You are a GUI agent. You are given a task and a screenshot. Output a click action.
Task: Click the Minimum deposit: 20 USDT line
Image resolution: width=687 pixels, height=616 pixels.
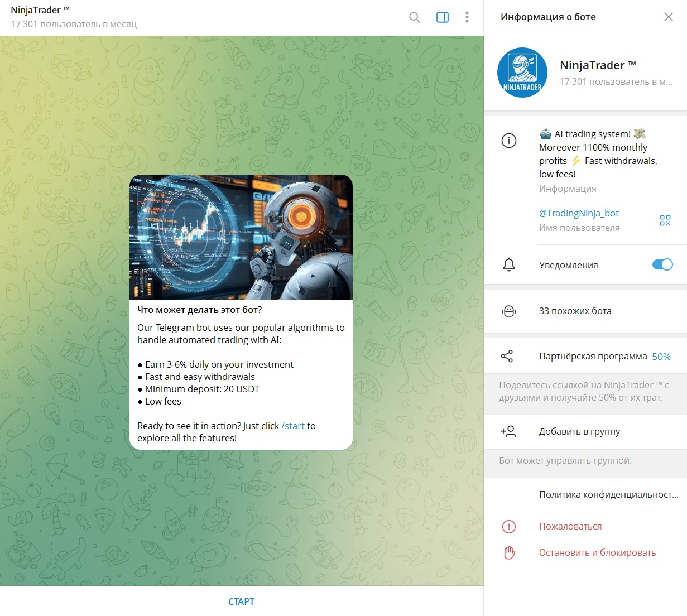point(198,389)
